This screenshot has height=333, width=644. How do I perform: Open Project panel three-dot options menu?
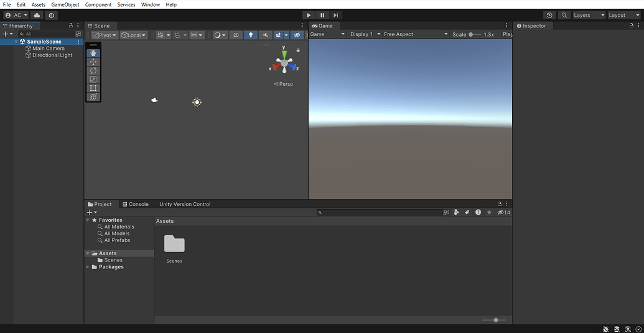507,204
